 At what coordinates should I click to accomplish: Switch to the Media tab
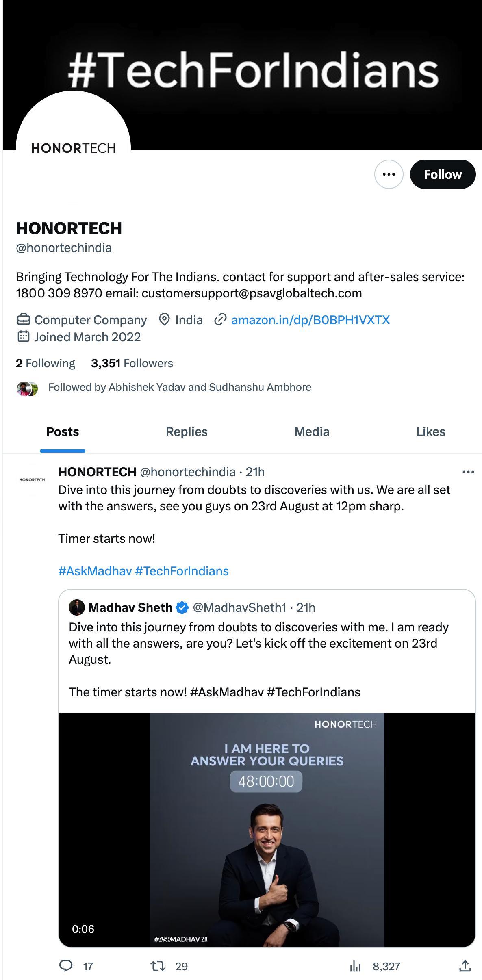(x=312, y=431)
